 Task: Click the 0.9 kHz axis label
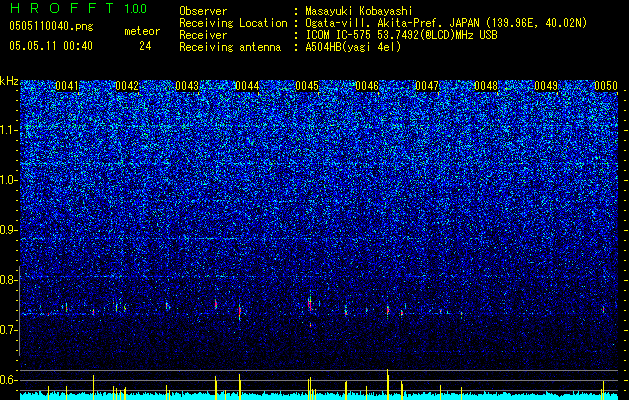tap(8, 230)
